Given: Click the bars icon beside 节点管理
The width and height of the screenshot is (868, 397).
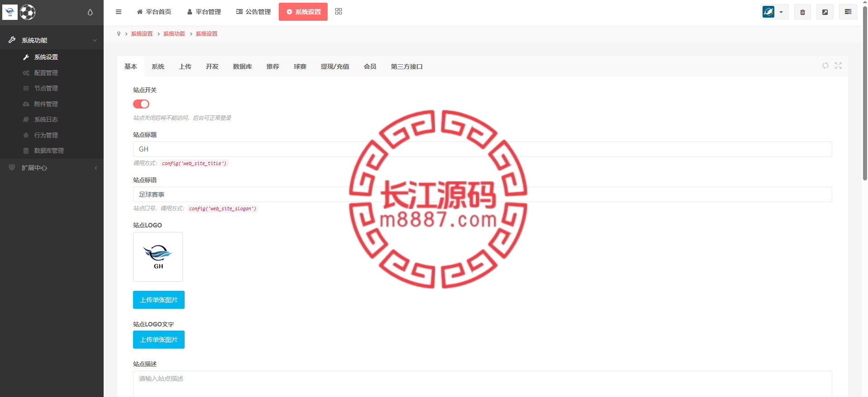Looking at the screenshot, I should tap(26, 88).
